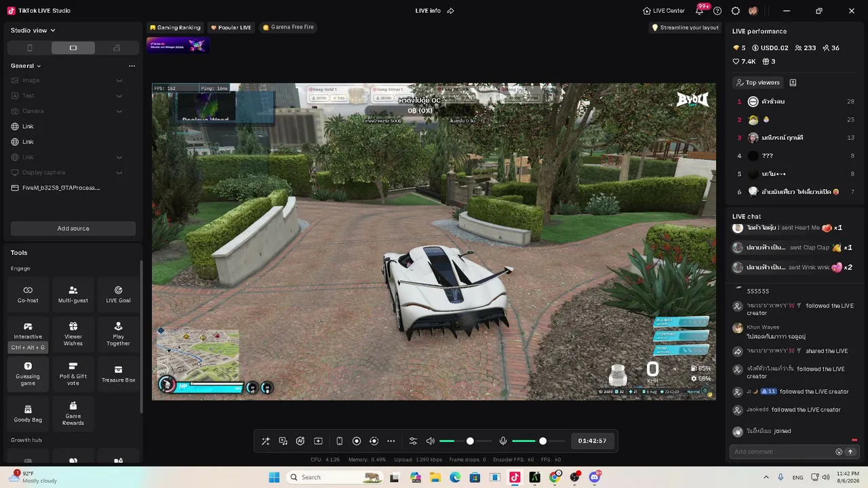Open the magic wand effects tool
The image size is (868, 488).
(x=266, y=441)
